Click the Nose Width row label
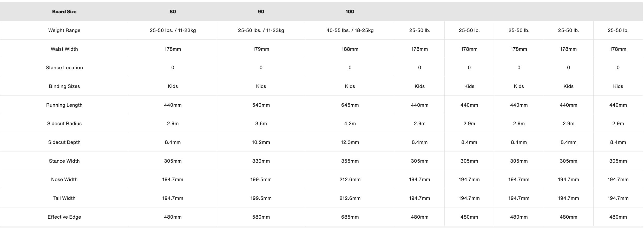Viewport: 644px width, 228px height. (64, 180)
